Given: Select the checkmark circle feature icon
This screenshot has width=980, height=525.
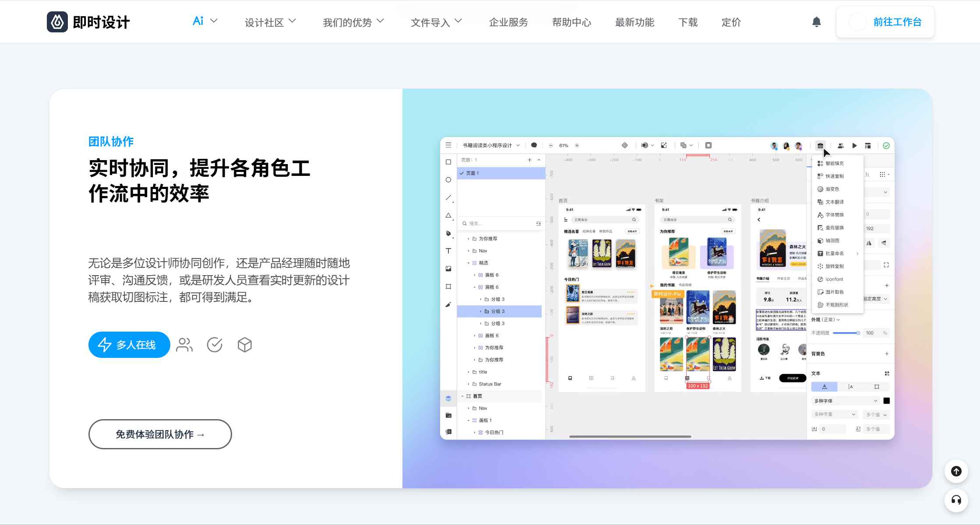Looking at the screenshot, I should point(215,345).
